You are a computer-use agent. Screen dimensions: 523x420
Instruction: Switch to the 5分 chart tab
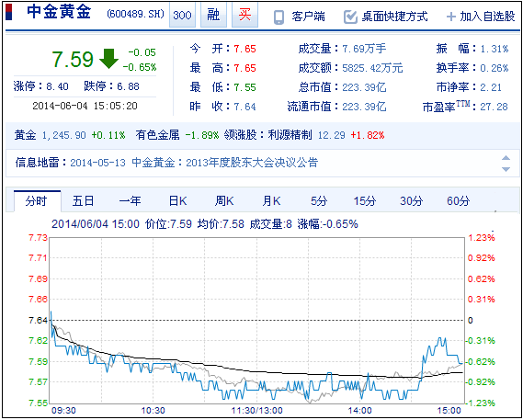(319, 201)
